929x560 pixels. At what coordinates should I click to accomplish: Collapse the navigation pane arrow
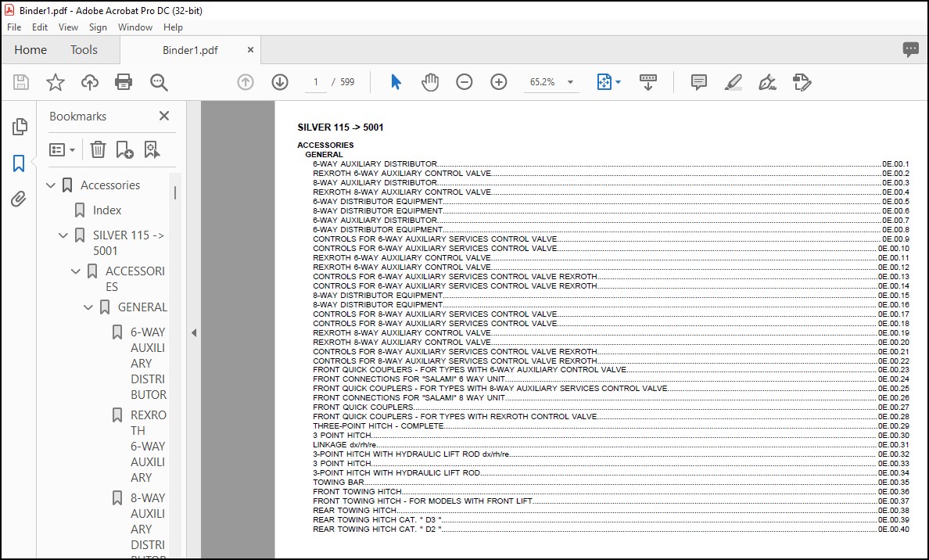pyautogui.click(x=194, y=333)
